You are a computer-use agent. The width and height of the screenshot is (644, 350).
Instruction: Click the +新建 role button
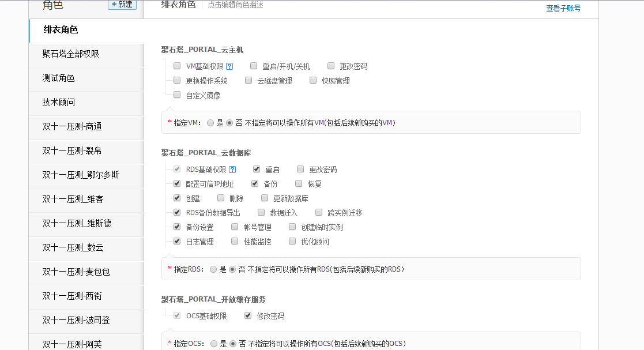(x=122, y=5)
